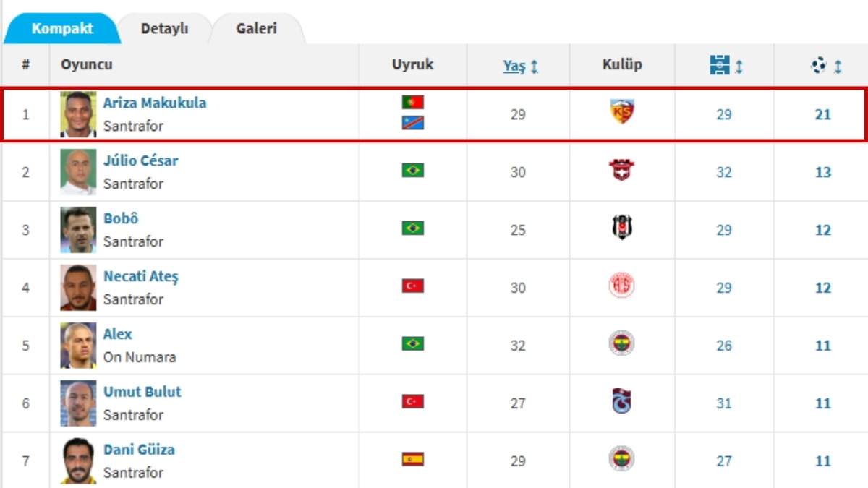Open Antalyaspor club crest in Necati Ateş row
The image size is (868, 488).
click(622, 286)
